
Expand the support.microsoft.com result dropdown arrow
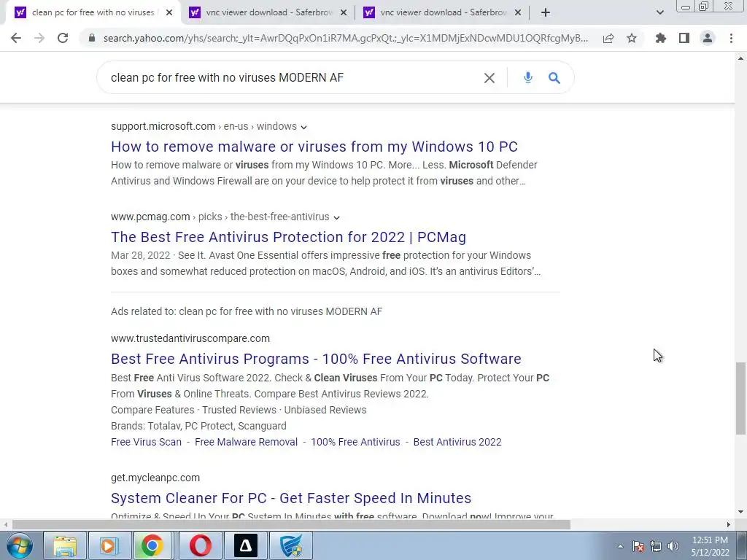pyautogui.click(x=304, y=127)
